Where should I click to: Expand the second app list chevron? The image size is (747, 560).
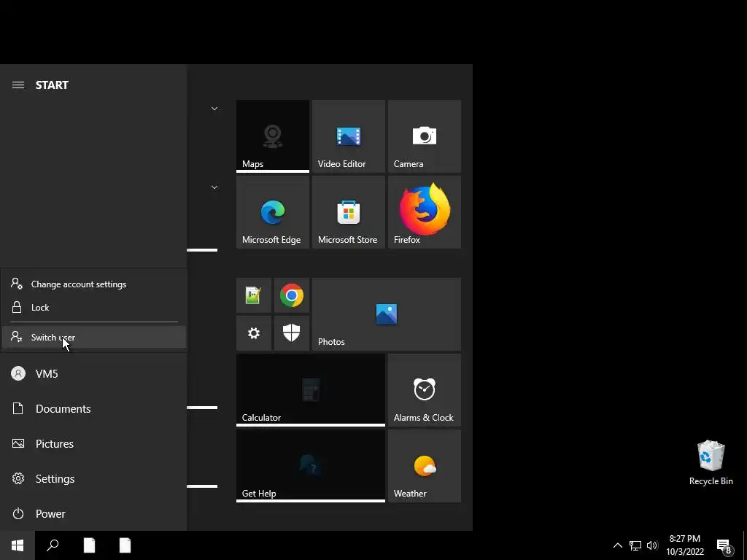(214, 187)
